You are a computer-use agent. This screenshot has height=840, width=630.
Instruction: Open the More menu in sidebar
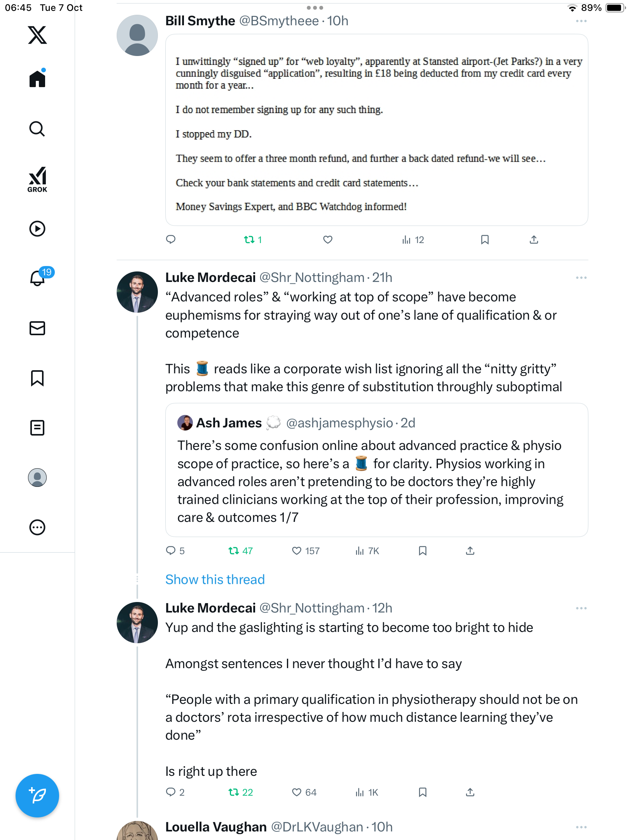pos(37,527)
